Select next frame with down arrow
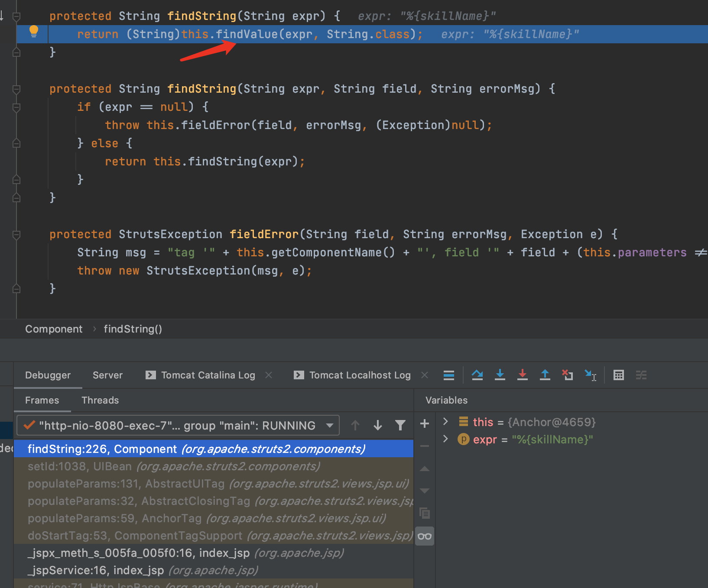This screenshot has height=588, width=708. click(378, 425)
